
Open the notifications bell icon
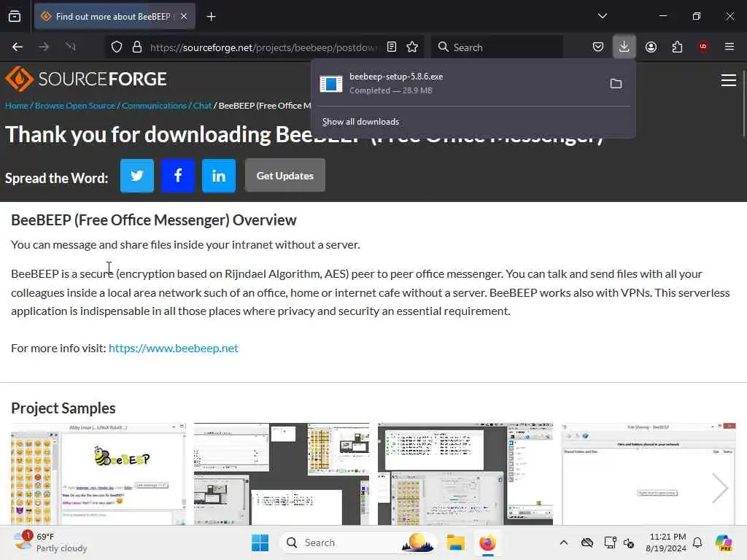697,542
